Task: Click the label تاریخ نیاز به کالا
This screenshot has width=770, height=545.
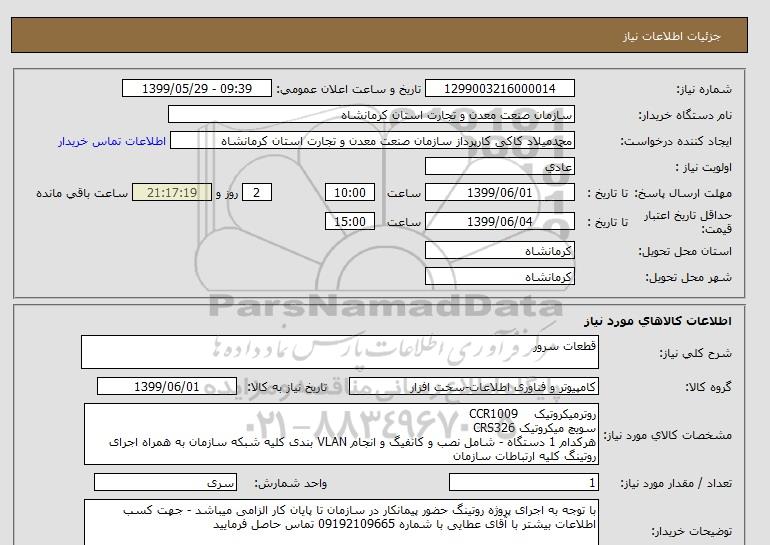Action: coord(287,387)
